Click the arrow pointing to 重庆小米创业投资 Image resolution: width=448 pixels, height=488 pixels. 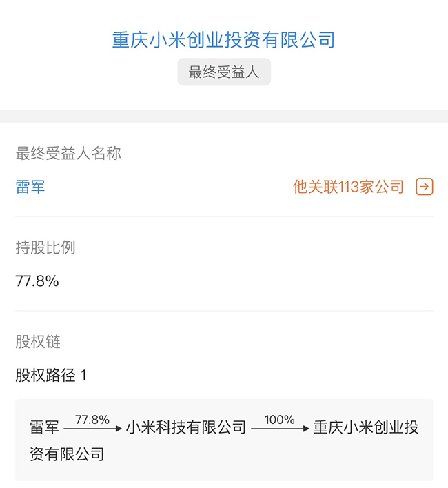[x=279, y=429]
